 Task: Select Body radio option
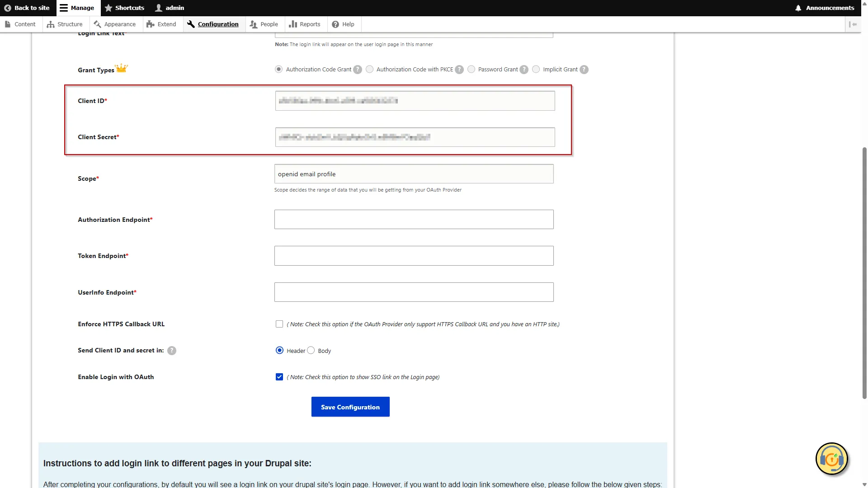(311, 350)
